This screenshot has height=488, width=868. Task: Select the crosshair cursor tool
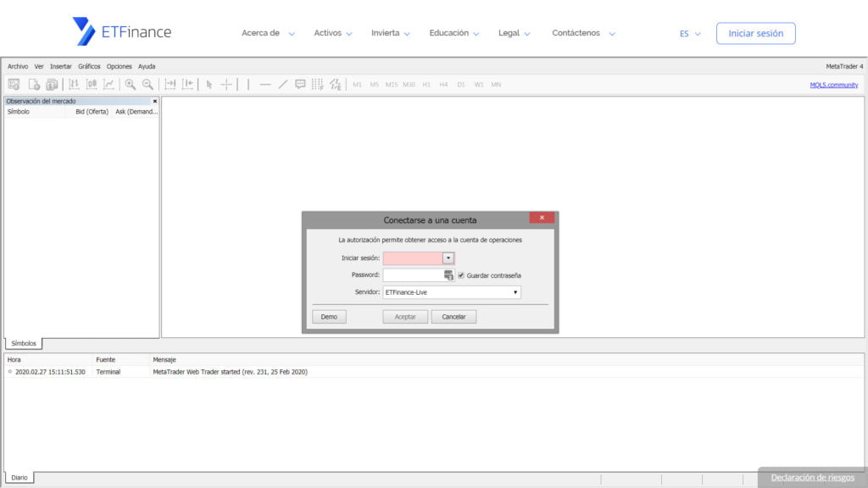(x=225, y=84)
